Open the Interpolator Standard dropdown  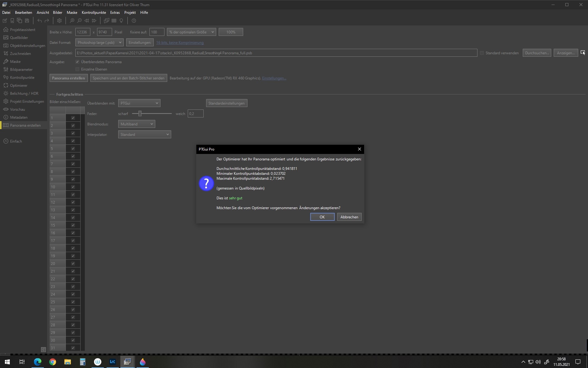click(144, 135)
